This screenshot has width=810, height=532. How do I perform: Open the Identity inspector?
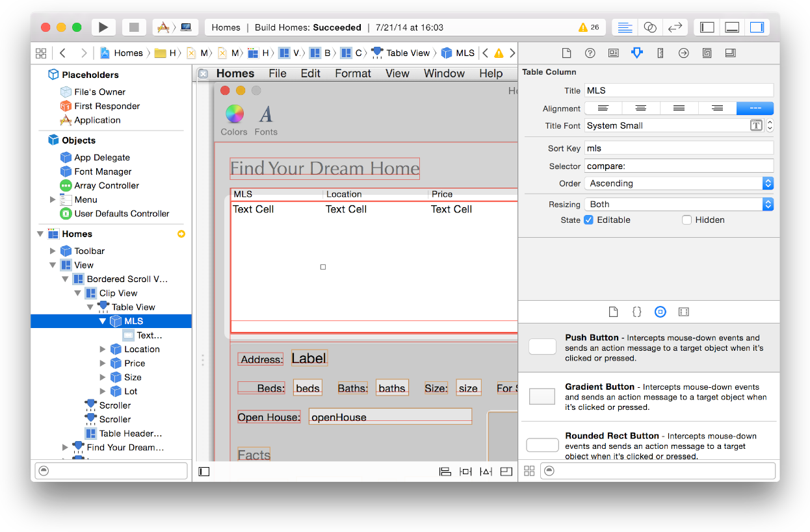point(613,53)
